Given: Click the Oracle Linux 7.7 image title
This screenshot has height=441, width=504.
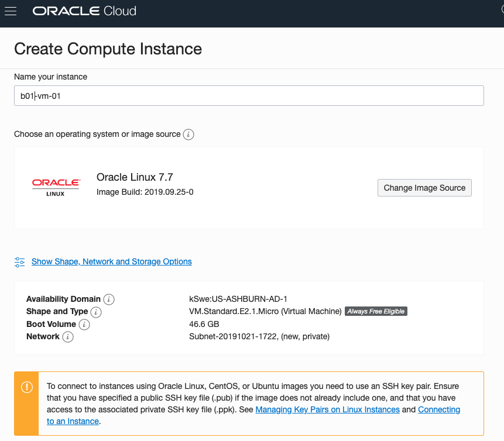Looking at the screenshot, I should tap(135, 177).
